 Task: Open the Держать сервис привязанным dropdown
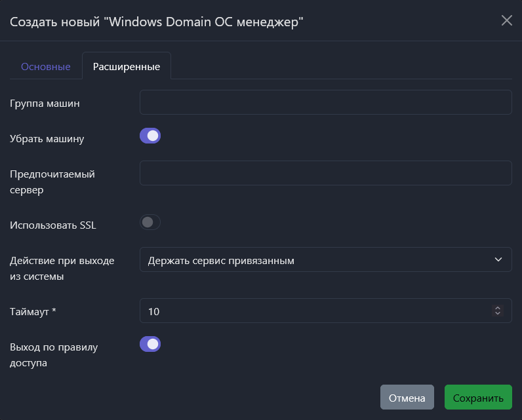(325, 260)
